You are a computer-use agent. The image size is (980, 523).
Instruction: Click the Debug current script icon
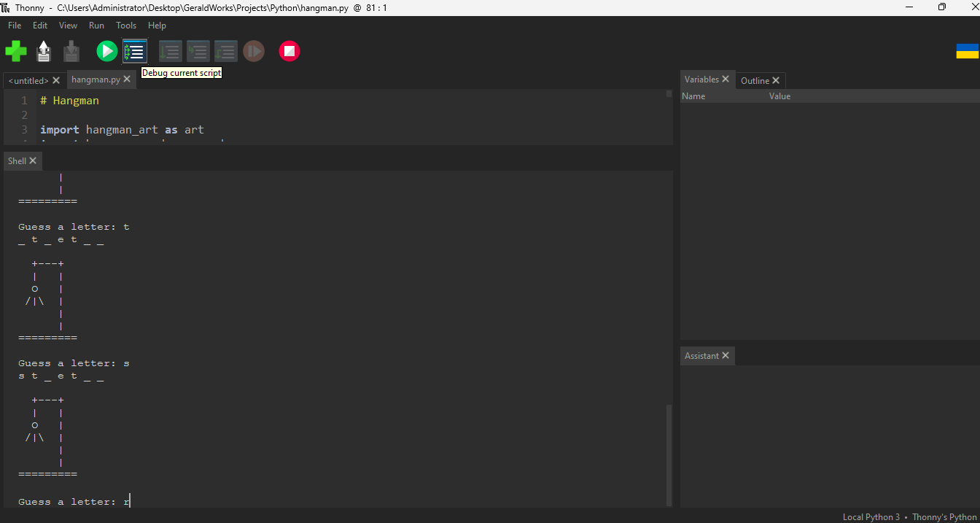pyautogui.click(x=135, y=51)
